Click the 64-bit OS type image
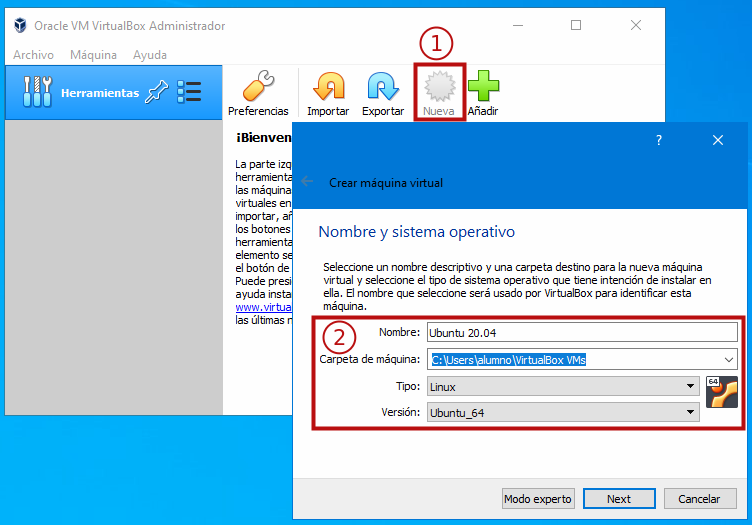This screenshot has width=752, height=525. coord(722,392)
